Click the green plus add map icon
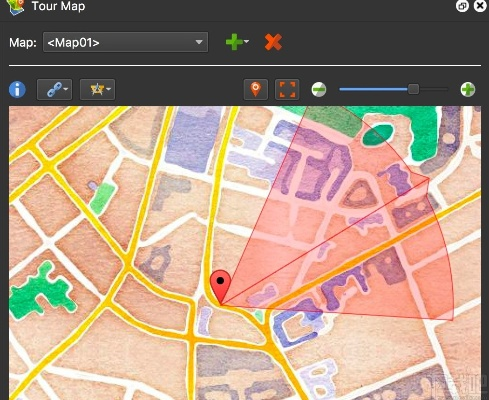This screenshot has height=400, width=489. coord(234,42)
